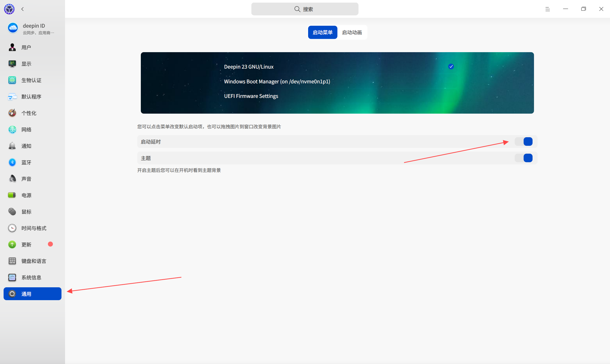Open the 个性化 palette icon
Viewport: 610px width, 364px height.
click(x=12, y=113)
